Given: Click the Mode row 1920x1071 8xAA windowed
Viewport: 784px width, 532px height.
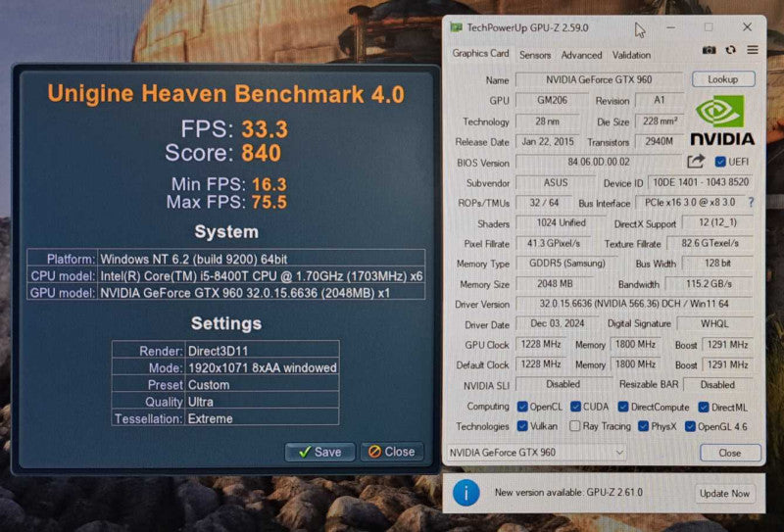Looking at the screenshot, I should pos(225,368).
